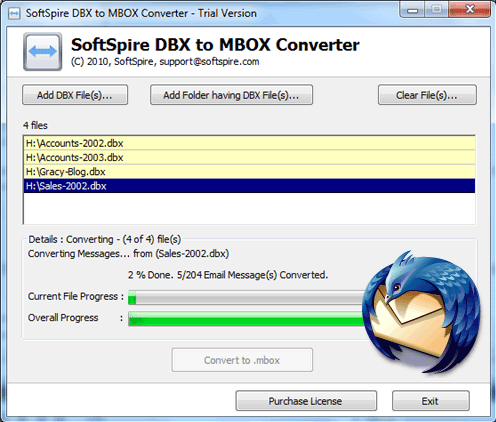Click the Overall Progress green bar

tap(246, 319)
